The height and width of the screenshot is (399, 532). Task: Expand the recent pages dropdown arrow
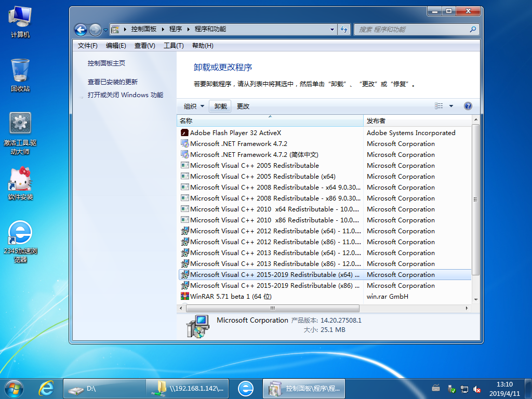pyautogui.click(x=105, y=30)
